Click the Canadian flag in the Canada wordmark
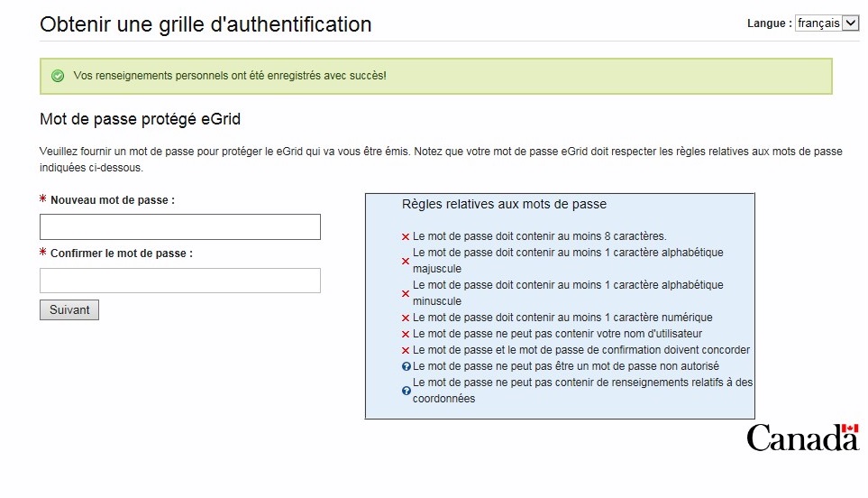Viewport: 868px width, 498px height. click(x=849, y=430)
